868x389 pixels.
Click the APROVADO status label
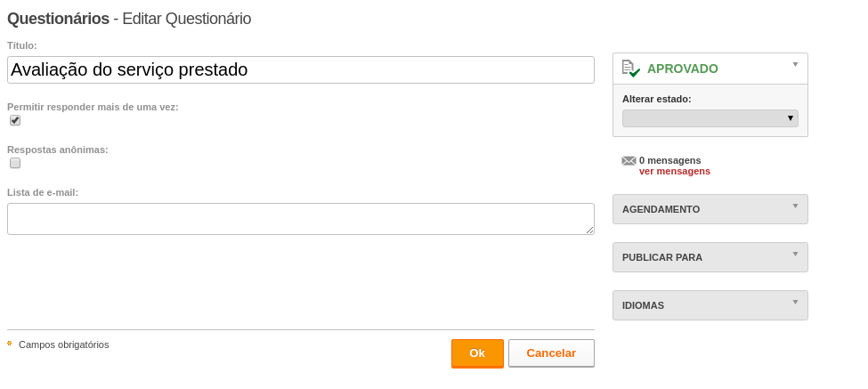683,69
